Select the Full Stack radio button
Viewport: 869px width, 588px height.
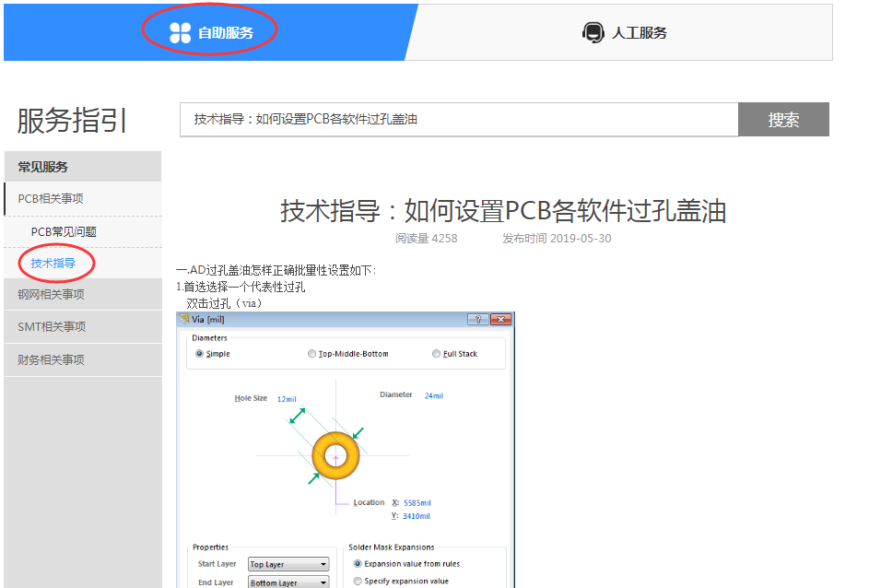pyautogui.click(x=436, y=354)
